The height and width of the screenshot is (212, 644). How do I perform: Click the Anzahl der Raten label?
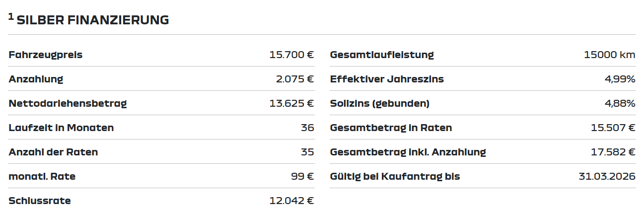click(x=53, y=152)
